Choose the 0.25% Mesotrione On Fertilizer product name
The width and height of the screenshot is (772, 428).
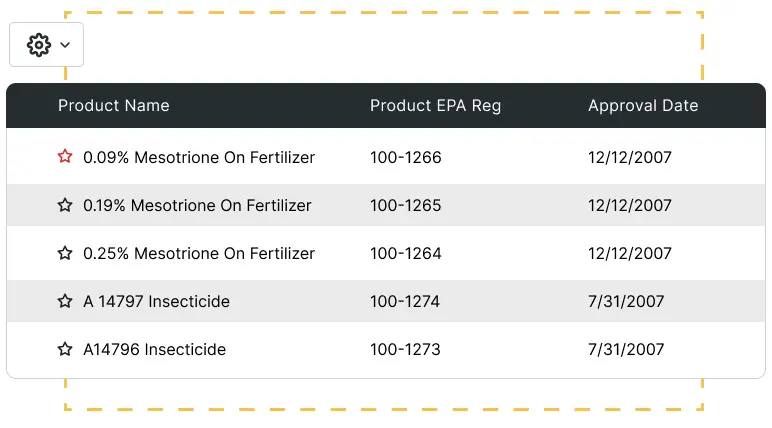pos(199,253)
